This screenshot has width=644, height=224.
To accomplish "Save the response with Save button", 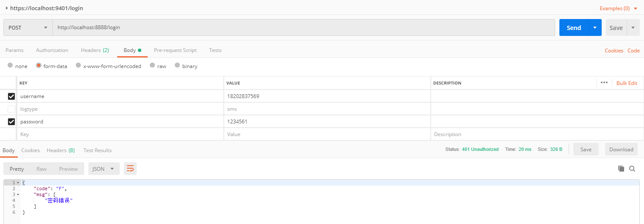I will pyautogui.click(x=586, y=149).
